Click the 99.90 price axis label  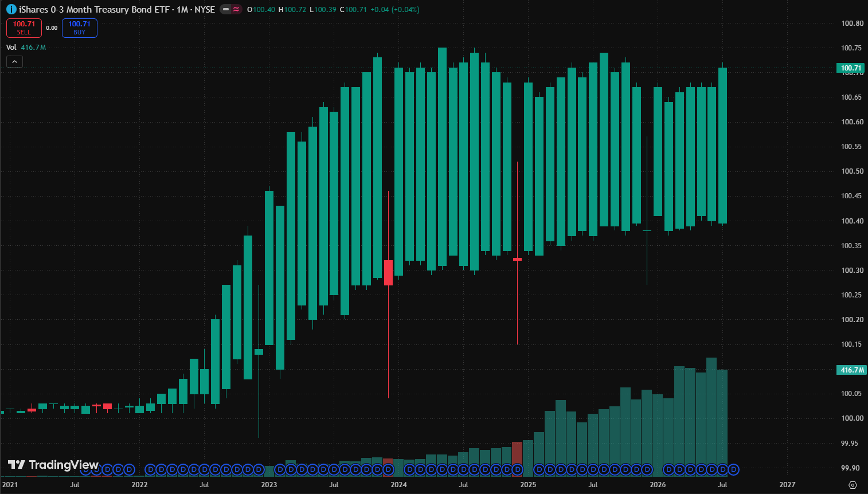coord(850,468)
